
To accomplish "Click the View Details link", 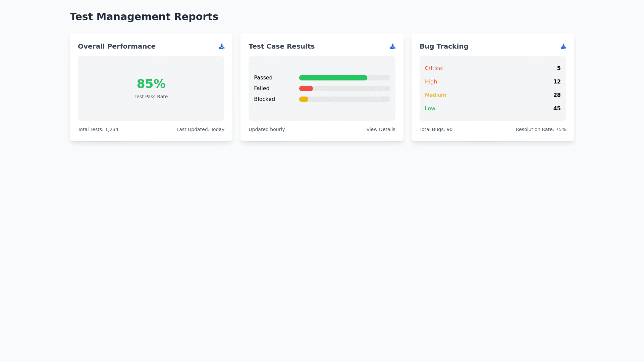I will (380, 129).
